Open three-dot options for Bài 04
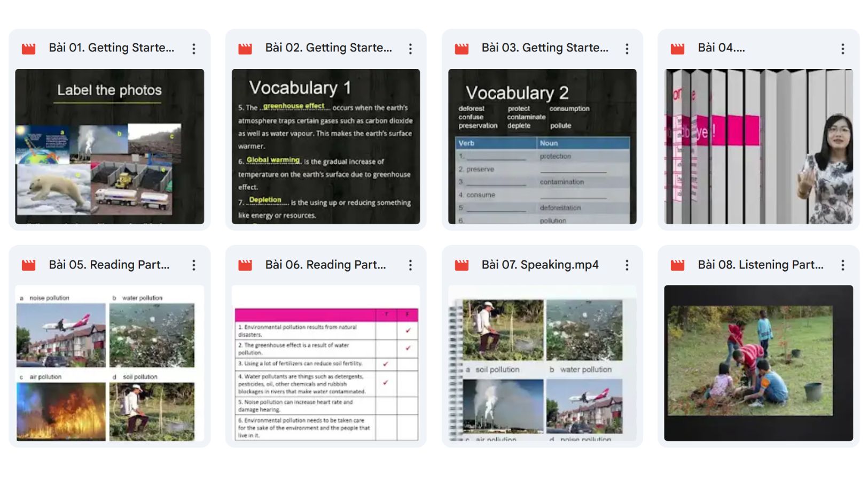Screen dimensions: 868x478 tap(842, 49)
